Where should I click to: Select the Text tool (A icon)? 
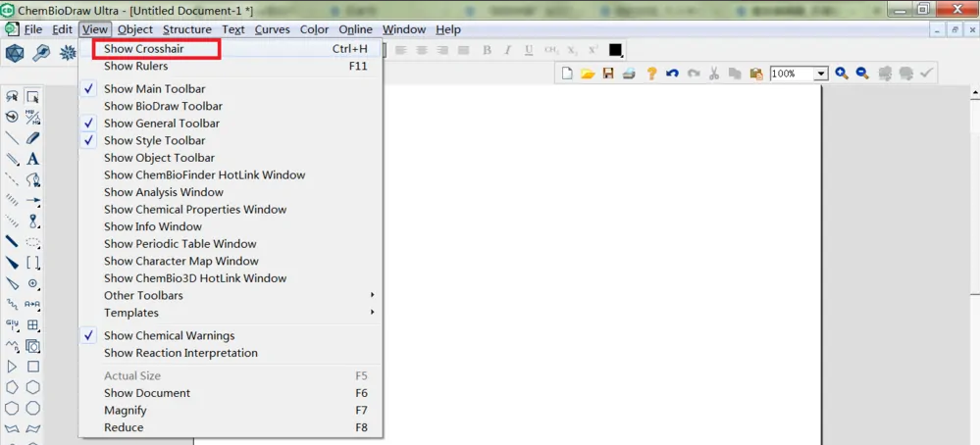[33, 158]
